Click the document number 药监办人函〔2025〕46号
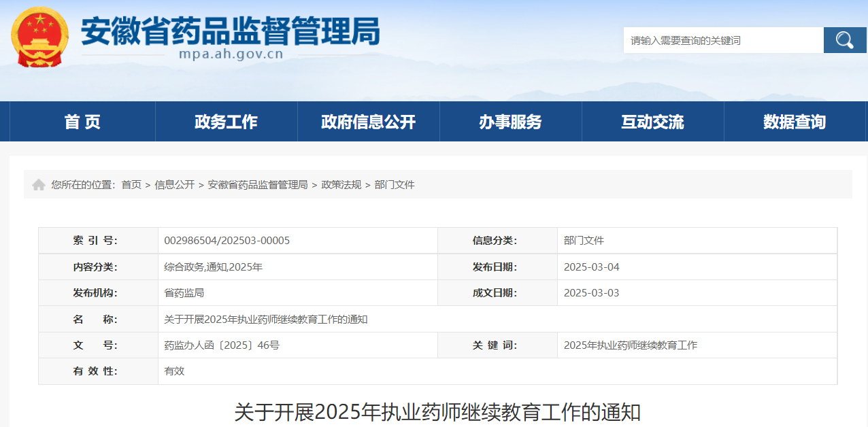This screenshot has width=868, height=427. (x=222, y=345)
